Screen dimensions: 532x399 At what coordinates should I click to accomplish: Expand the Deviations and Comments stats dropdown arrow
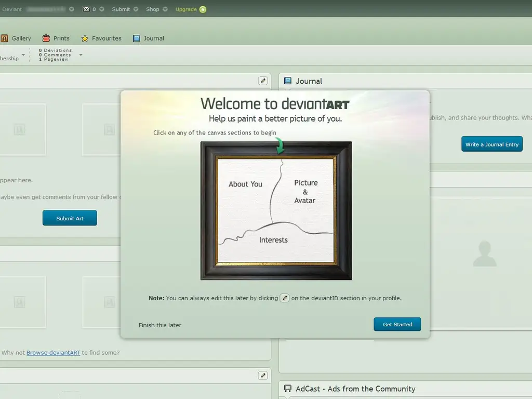click(x=81, y=55)
